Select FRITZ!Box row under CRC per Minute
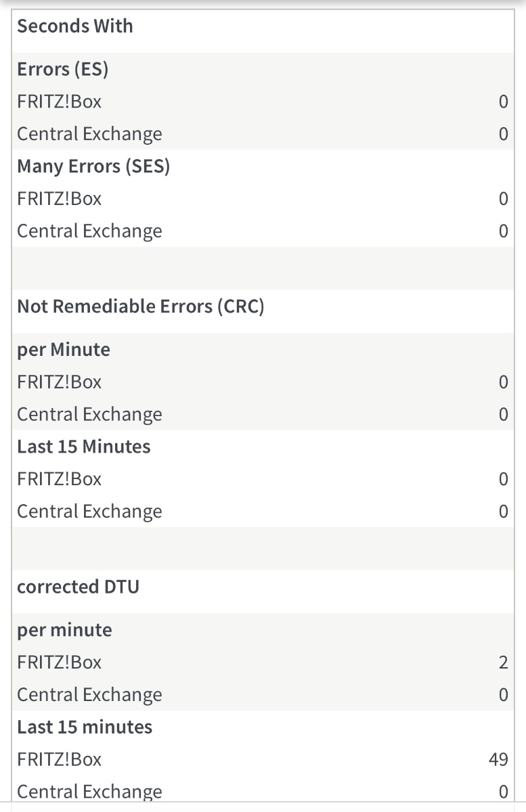526x812 pixels. [263, 382]
